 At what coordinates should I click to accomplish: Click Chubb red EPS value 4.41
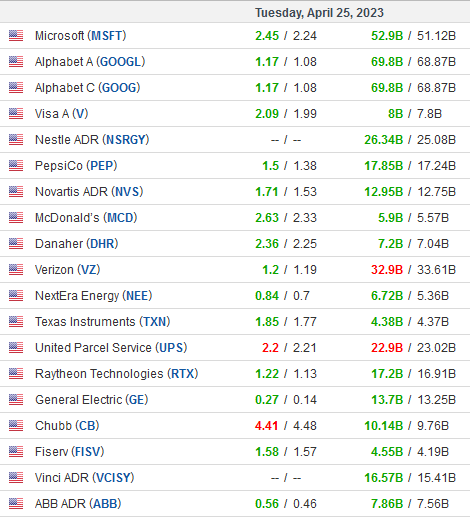click(x=267, y=426)
